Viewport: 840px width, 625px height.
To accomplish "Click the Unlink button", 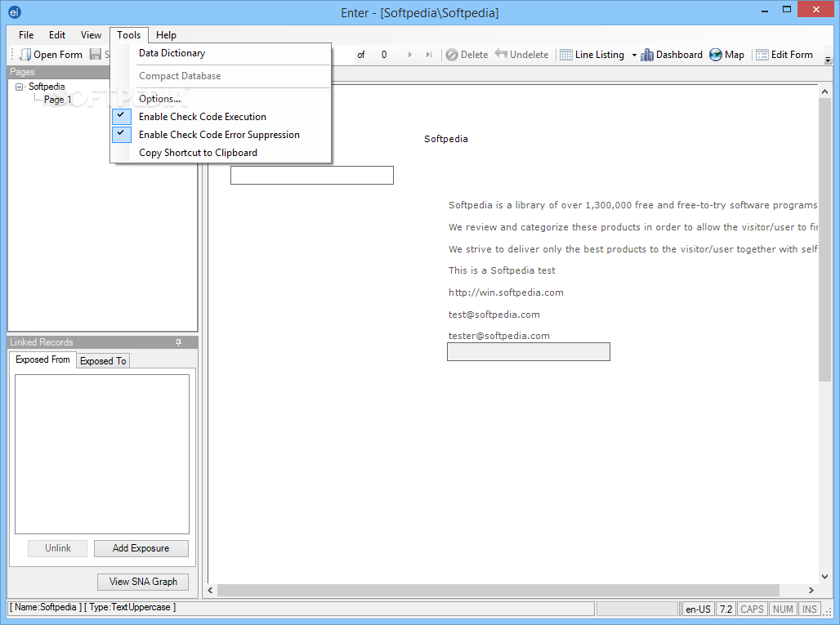I will [58, 548].
